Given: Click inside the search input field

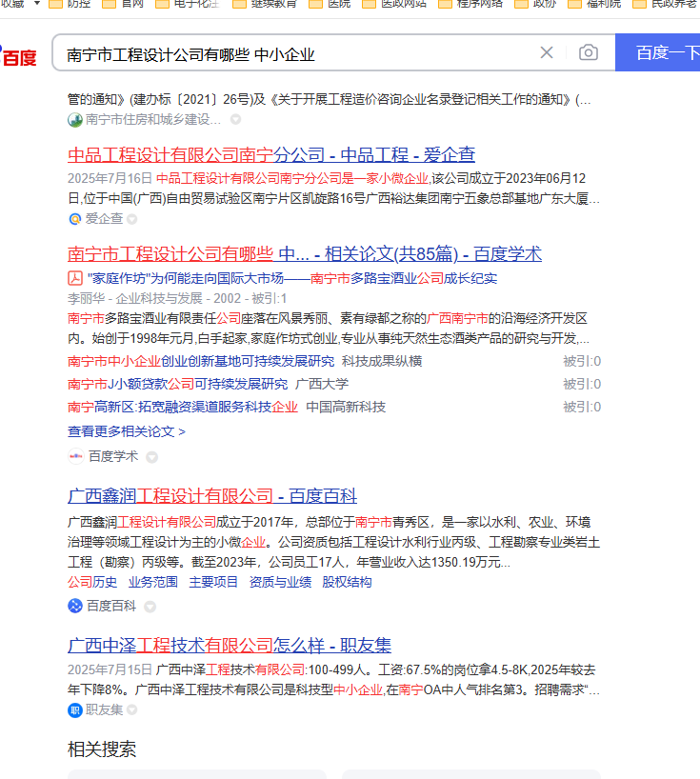Looking at the screenshot, I should point(286,53).
